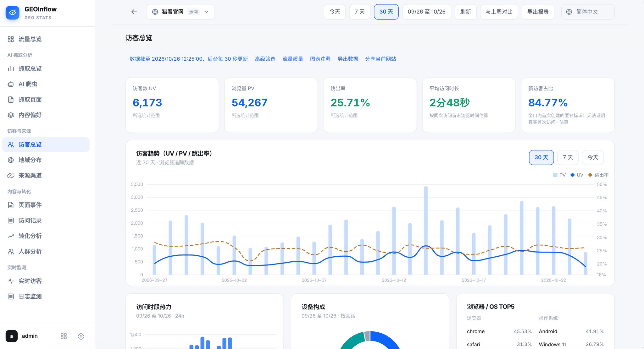Viewport: 644px width, 349px height.
Task: Click the 人群分析 people icon
Action: tap(11, 252)
